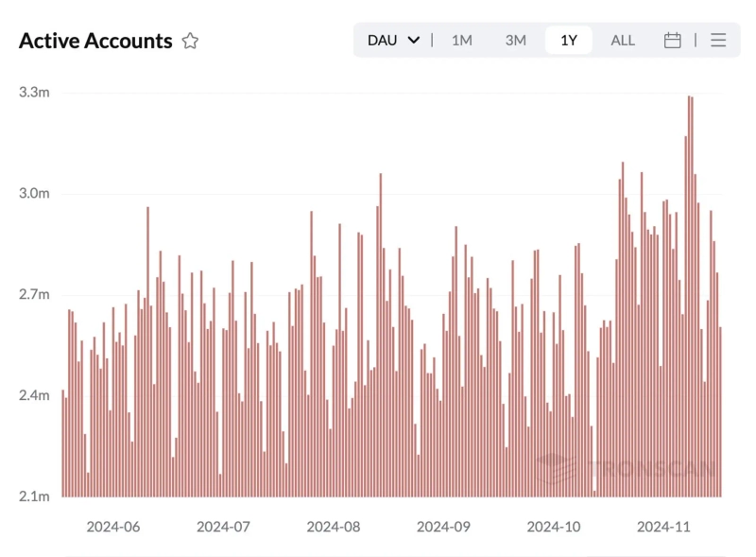Open the calendar date picker icon
756x557 pixels.
(x=673, y=40)
